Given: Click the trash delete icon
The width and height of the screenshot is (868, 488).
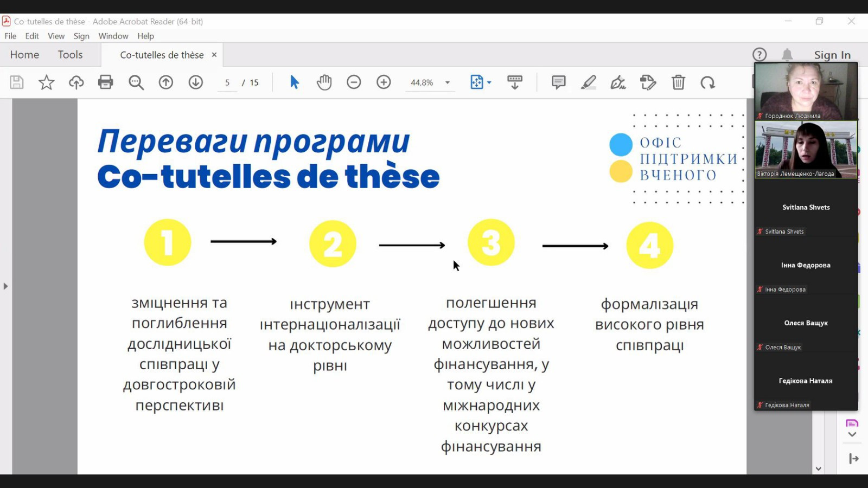Looking at the screenshot, I should click(x=678, y=82).
